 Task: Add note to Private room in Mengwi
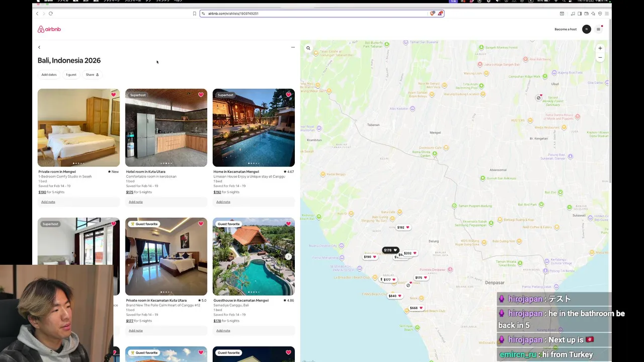coord(48,202)
